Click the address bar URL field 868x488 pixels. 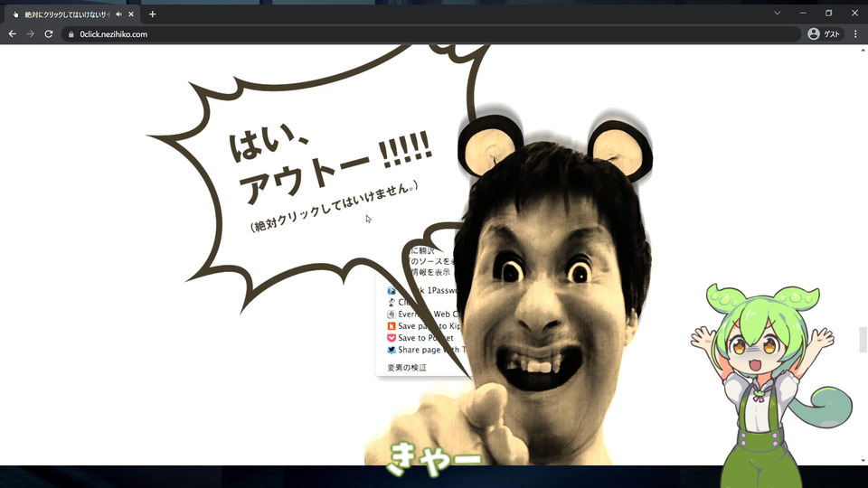[x=432, y=34]
